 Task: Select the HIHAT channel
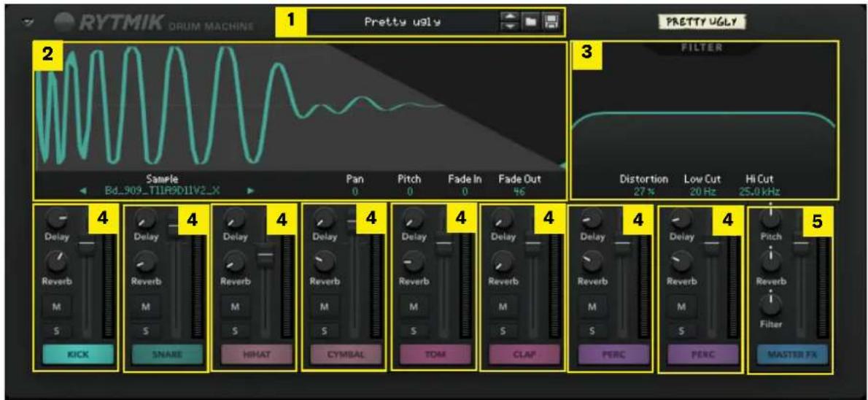256,353
